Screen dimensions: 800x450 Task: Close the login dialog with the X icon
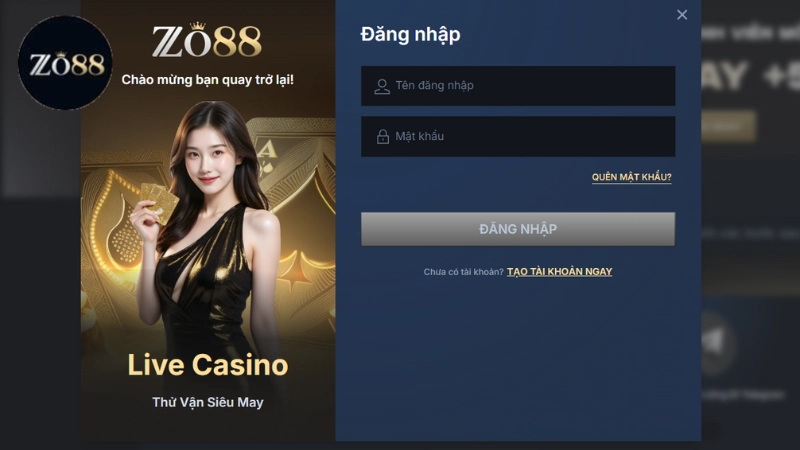(682, 15)
